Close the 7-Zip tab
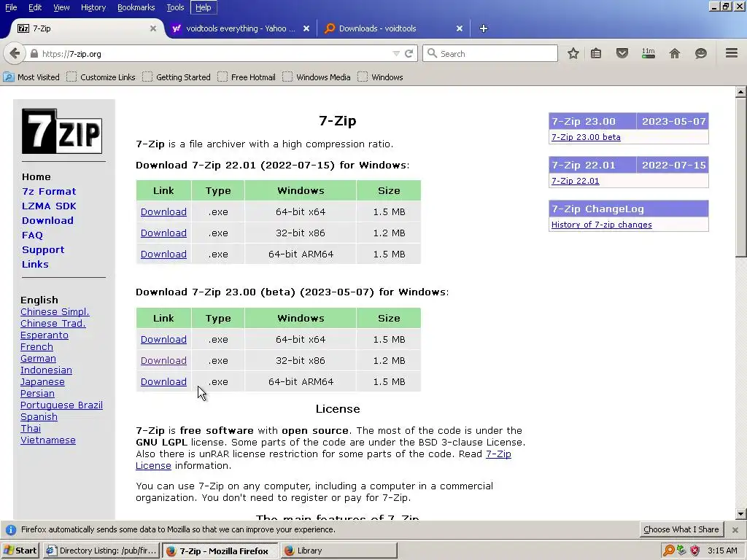 coord(153,28)
